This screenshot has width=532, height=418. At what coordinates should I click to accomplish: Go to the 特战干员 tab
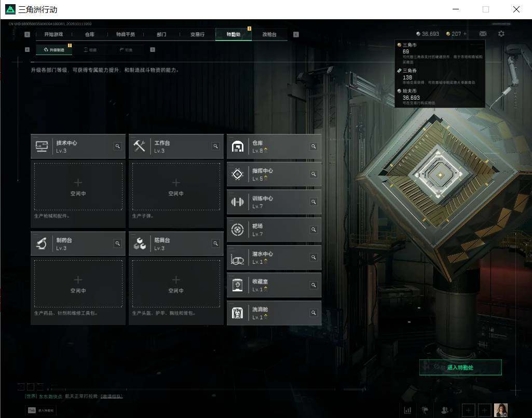point(126,34)
